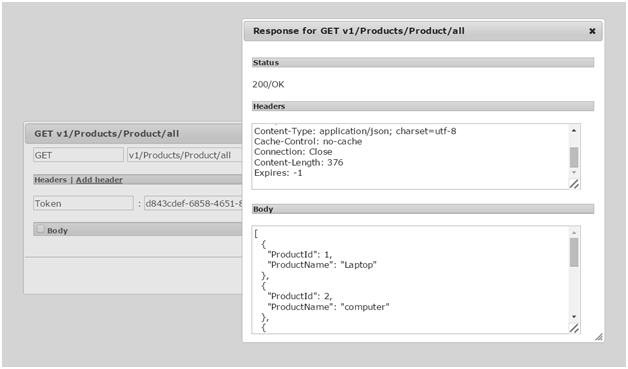The image size is (628, 369).
Task: Click the Headers textarea scrollbar thumb
Action: (x=574, y=157)
